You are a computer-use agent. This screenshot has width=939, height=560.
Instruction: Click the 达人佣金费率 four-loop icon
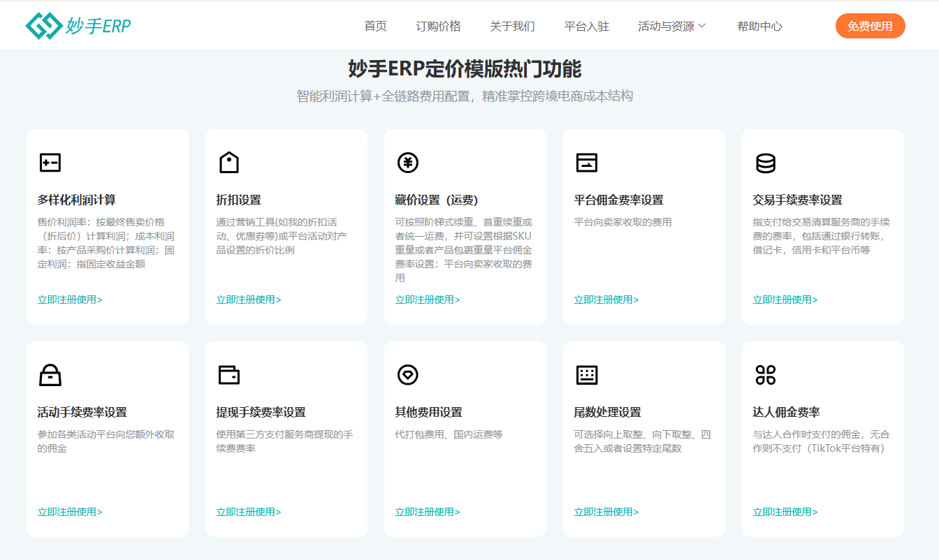coord(766,375)
